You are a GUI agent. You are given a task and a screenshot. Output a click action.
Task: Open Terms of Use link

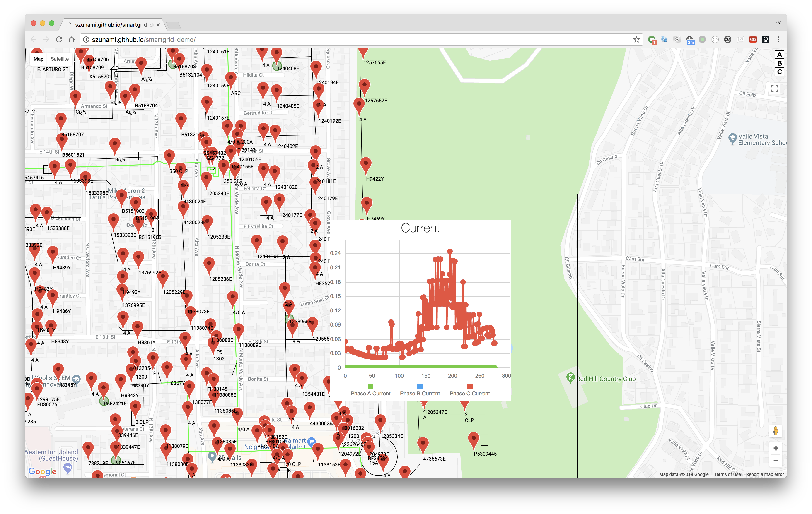(727, 474)
